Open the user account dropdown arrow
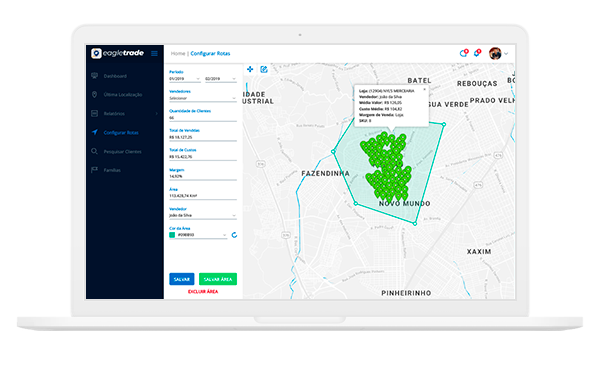Screen dimensions: 600x371 [506, 54]
